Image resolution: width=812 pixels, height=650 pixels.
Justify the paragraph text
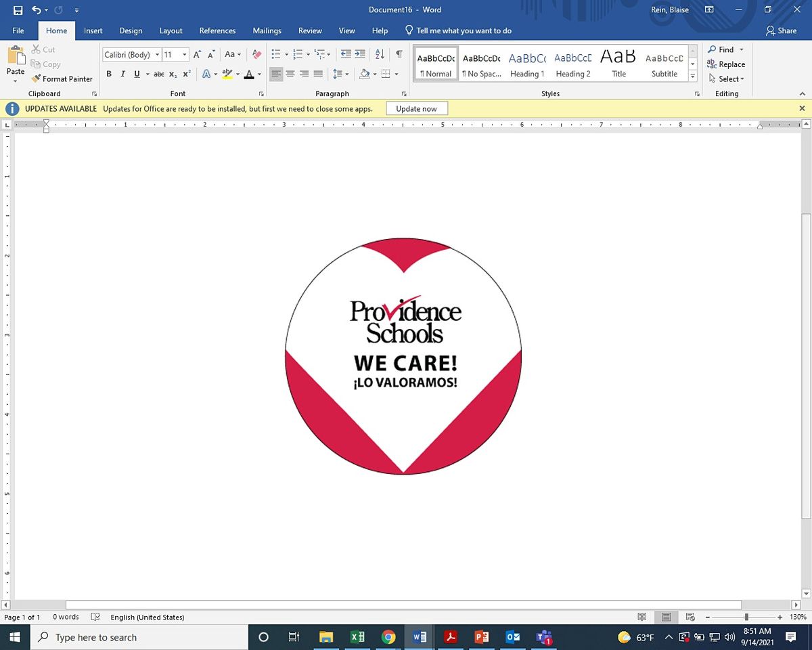tap(317, 74)
